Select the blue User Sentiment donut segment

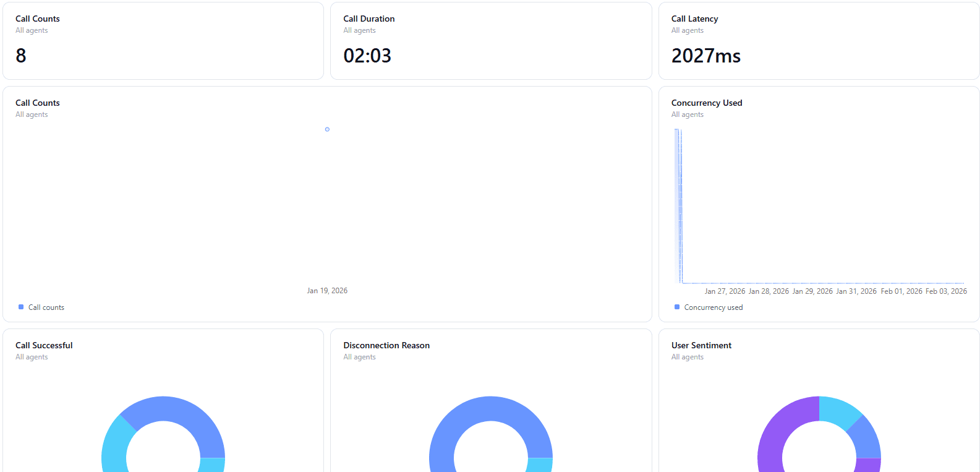866,440
